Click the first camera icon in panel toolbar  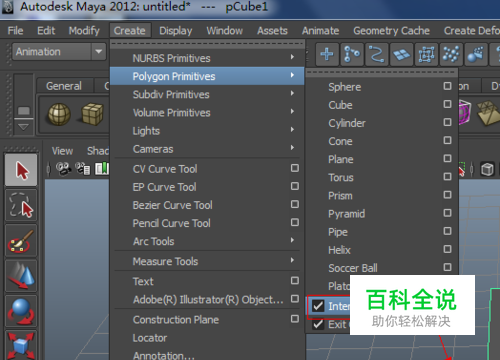click(x=63, y=169)
